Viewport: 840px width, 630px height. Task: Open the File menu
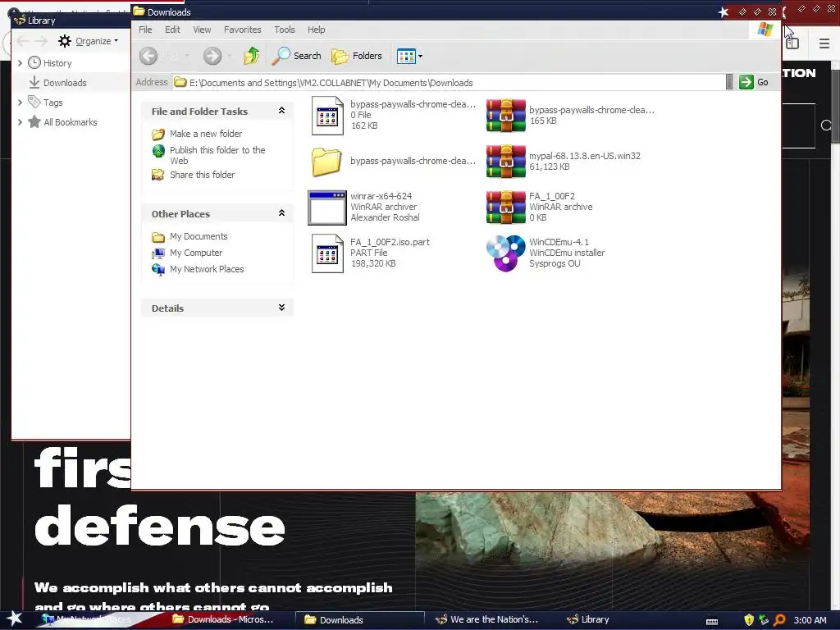(145, 30)
